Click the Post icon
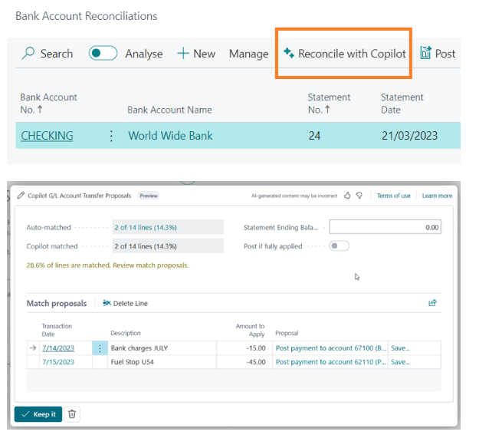479x448 pixels. tap(425, 53)
